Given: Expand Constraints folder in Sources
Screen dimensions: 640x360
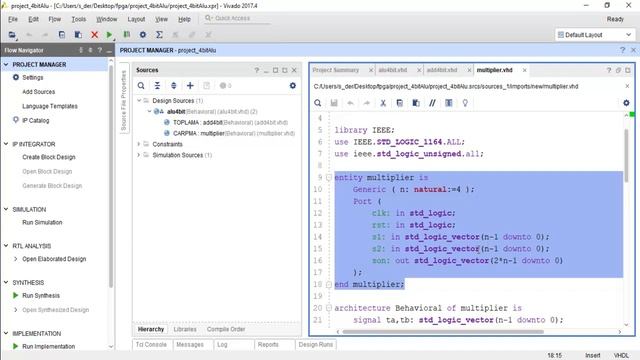Looking at the screenshot, I should click(139, 144).
